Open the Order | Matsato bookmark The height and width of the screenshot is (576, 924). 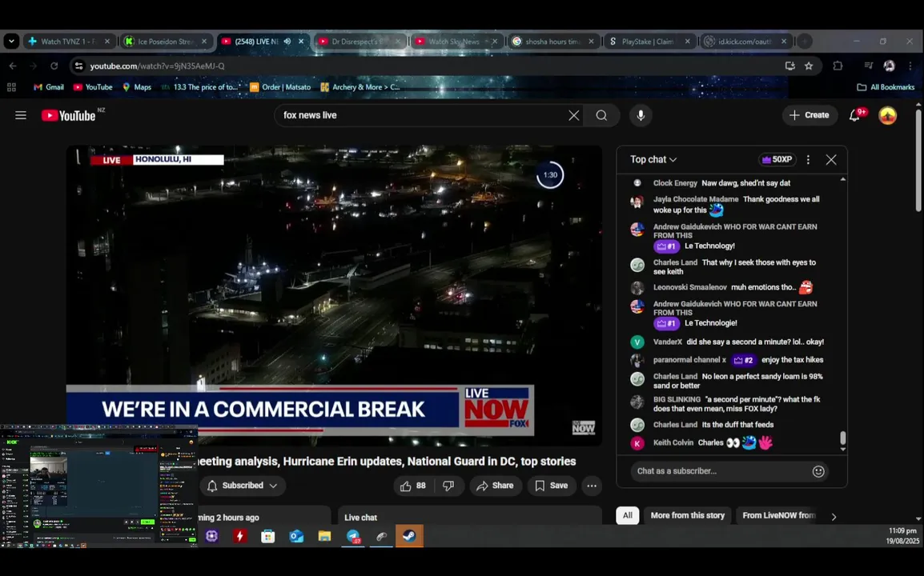tap(280, 87)
